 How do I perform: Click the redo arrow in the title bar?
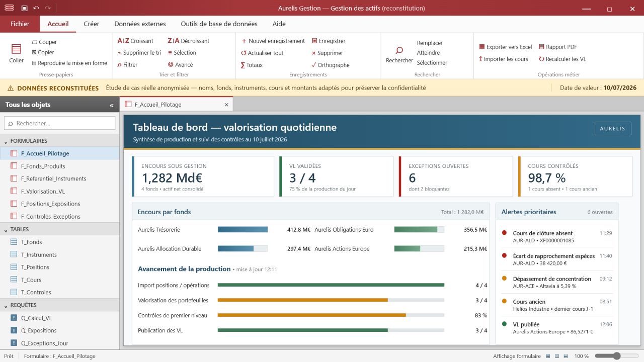47,8
